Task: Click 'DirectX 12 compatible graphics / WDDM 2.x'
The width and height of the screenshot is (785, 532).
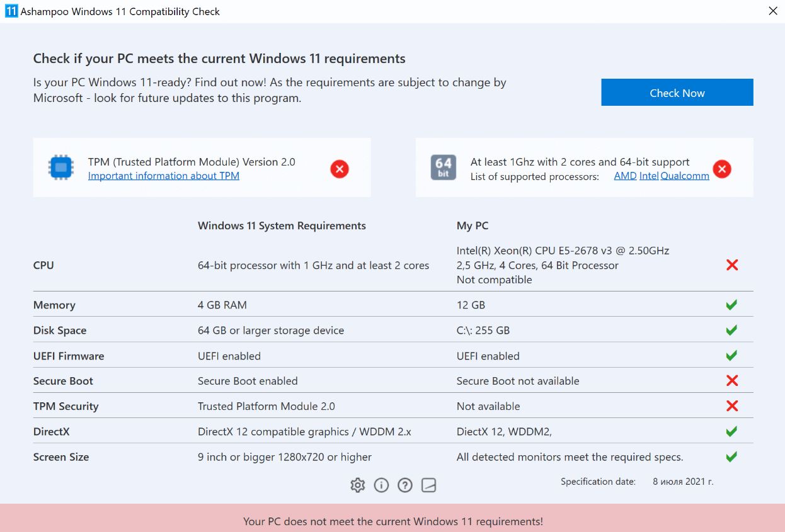Action: tap(304, 431)
